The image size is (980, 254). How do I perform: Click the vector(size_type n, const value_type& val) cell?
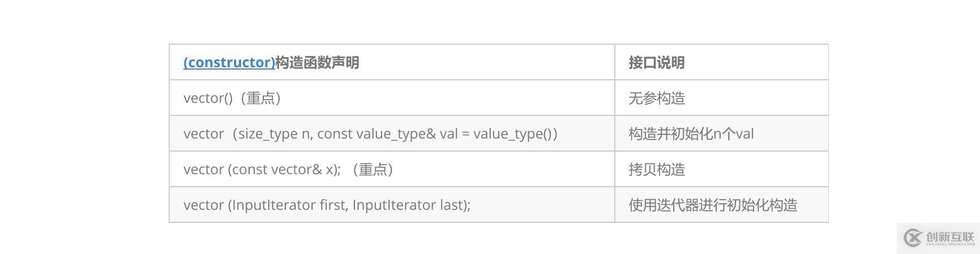point(392,134)
